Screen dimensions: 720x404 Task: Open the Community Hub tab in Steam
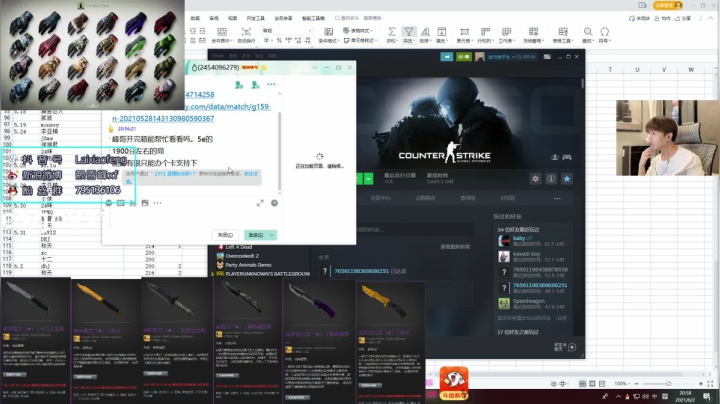pyautogui.click(x=380, y=198)
